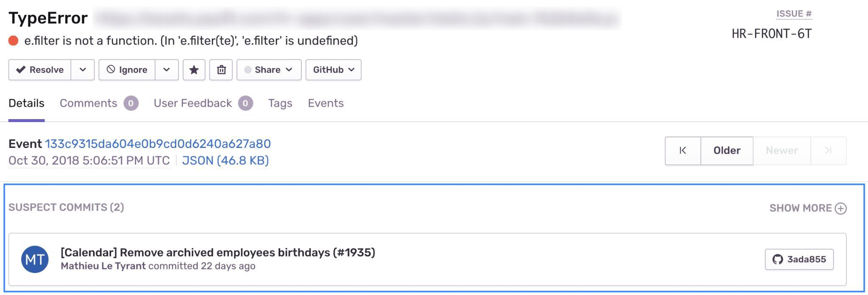Image resolution: width=868 pixels, height=295 pixels.
Task: Go to the Older event
Action: coord(727,150)
